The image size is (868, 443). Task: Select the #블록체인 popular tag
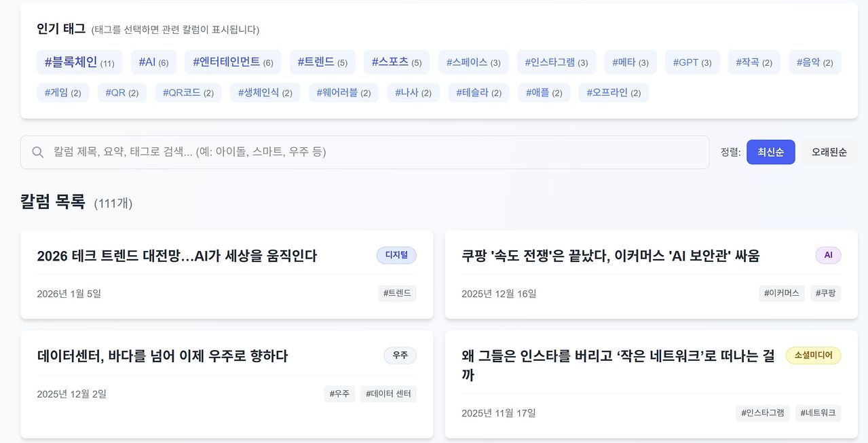[x=79, y=61]
